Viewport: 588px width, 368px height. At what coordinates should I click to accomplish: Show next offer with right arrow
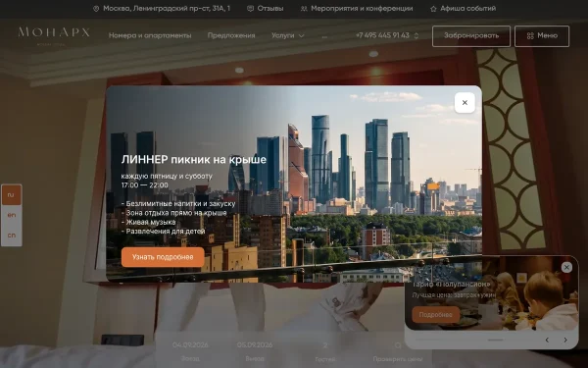pos(565,340)
